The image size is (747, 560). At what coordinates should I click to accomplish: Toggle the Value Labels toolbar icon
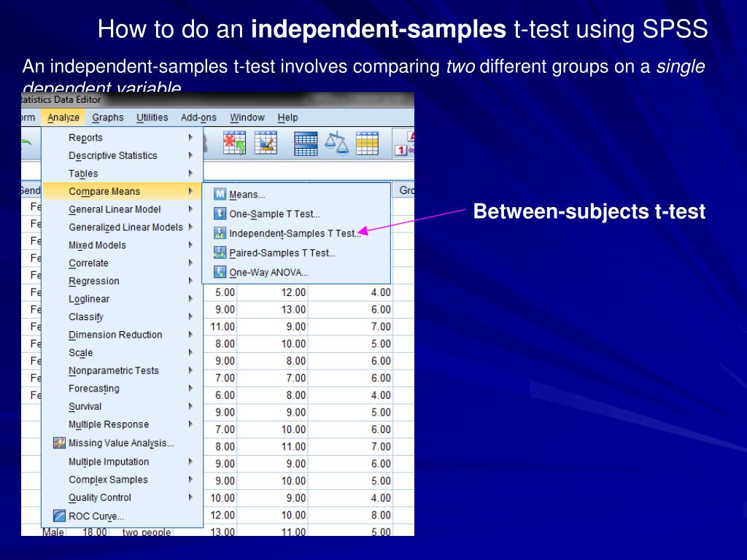tap(404, 144)
